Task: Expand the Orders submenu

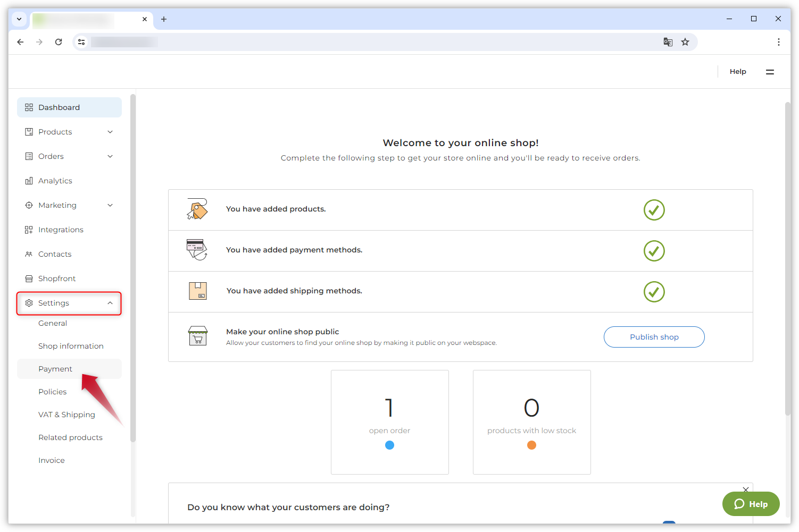Action: [x=110, y=156]
